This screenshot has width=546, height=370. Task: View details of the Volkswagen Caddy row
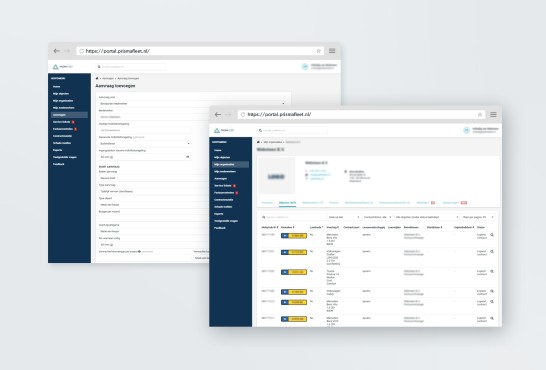(492, 291)
